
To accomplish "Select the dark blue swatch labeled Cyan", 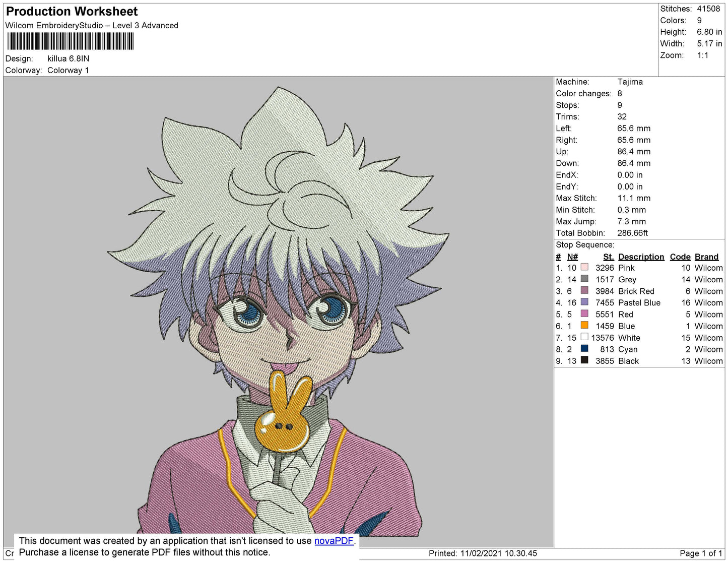I will tap(584, 348).
